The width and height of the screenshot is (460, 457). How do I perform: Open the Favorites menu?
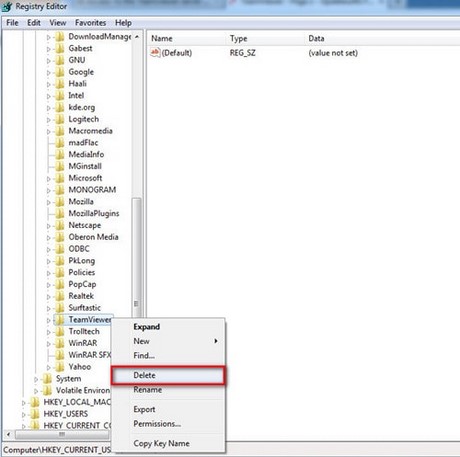90,23
